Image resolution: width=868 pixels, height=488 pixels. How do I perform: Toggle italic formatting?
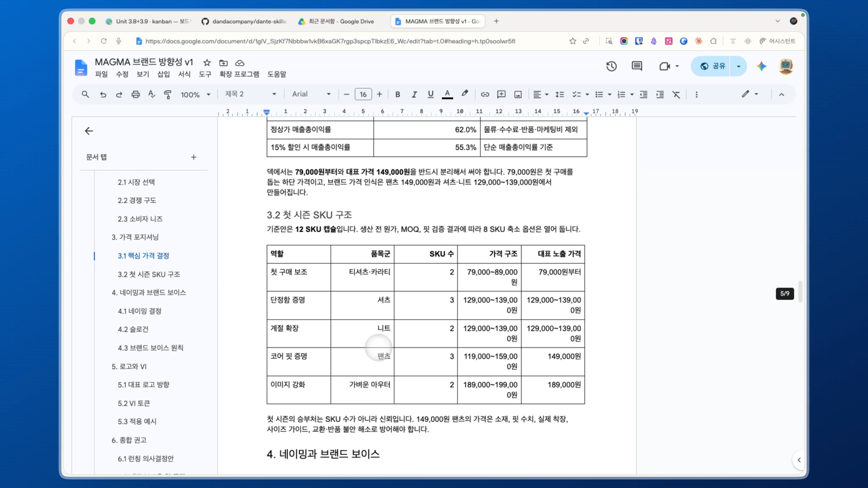point(414,94)
